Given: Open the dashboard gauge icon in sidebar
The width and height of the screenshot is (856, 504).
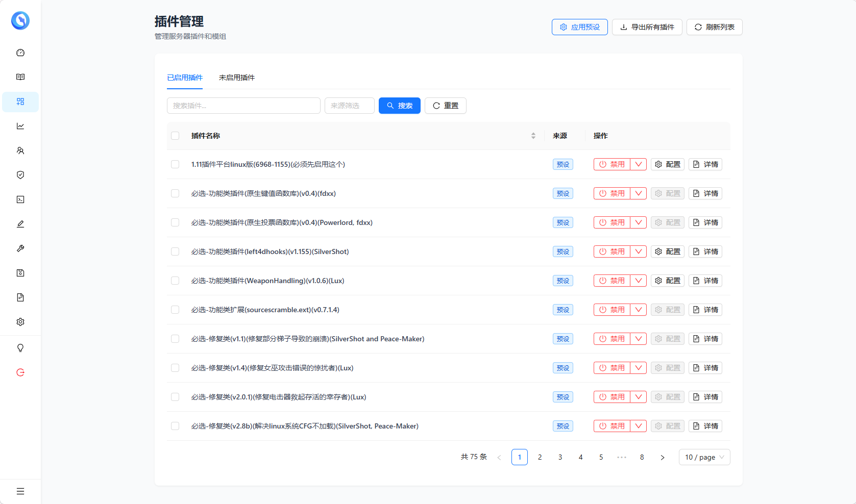Looking at the screenshot, I should click(x=20, y=53).
